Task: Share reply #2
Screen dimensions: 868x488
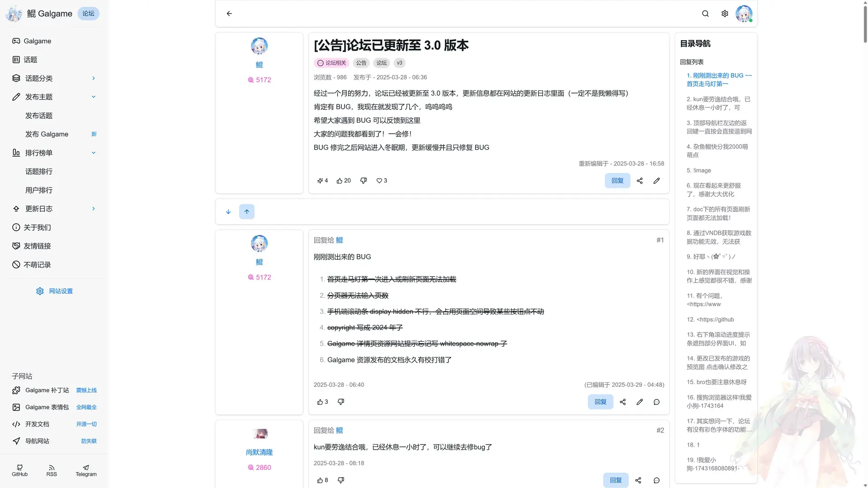Action: (x=638, y=480)
